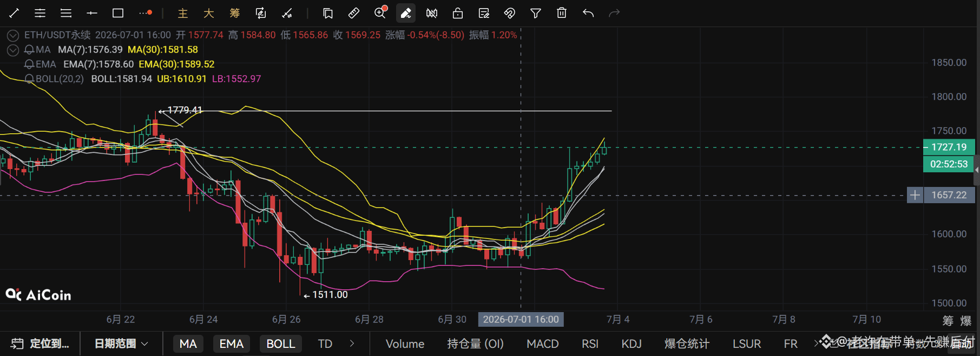Toggle the BOLL indicator chip
This screenshot has width=980, height=356.
[280, 344]
